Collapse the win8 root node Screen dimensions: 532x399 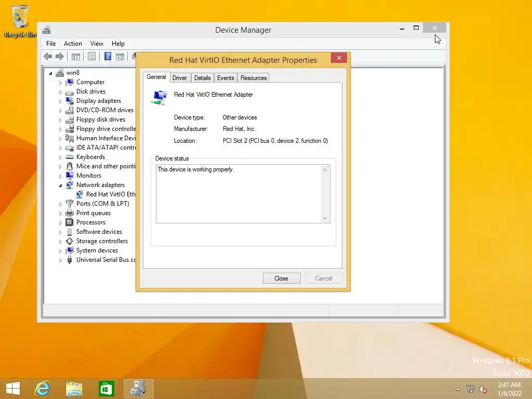(50, 73)
